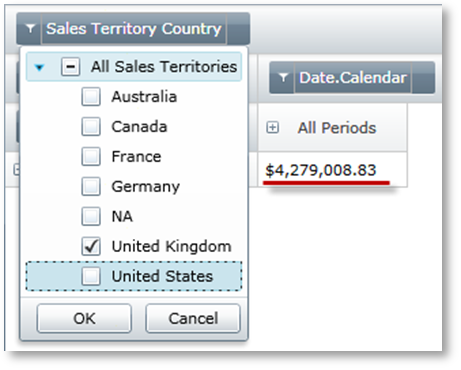Confirm filter selection with OK button
This screenshot has height=370, width=461.
[84, 318]
